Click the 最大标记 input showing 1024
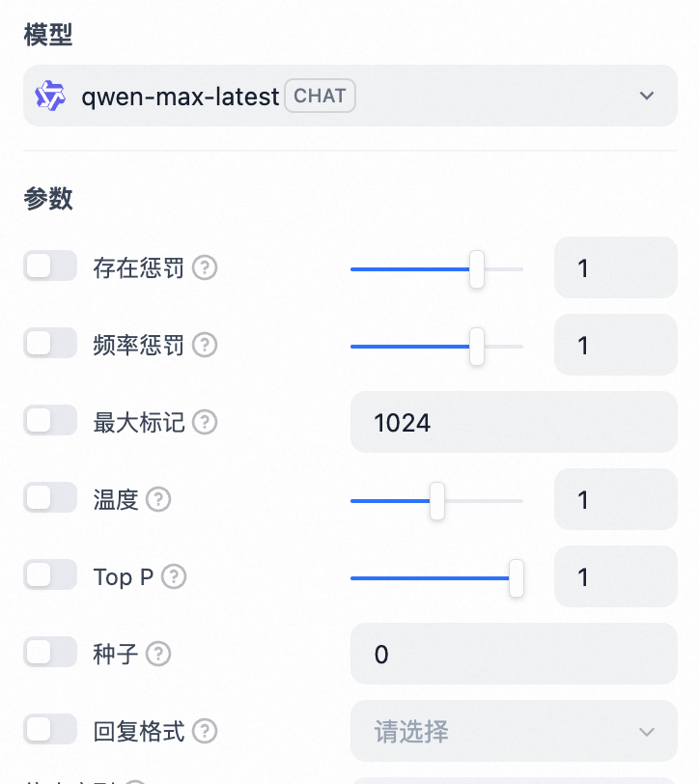Viewport: 699px width, 784px height. [514, 422]
